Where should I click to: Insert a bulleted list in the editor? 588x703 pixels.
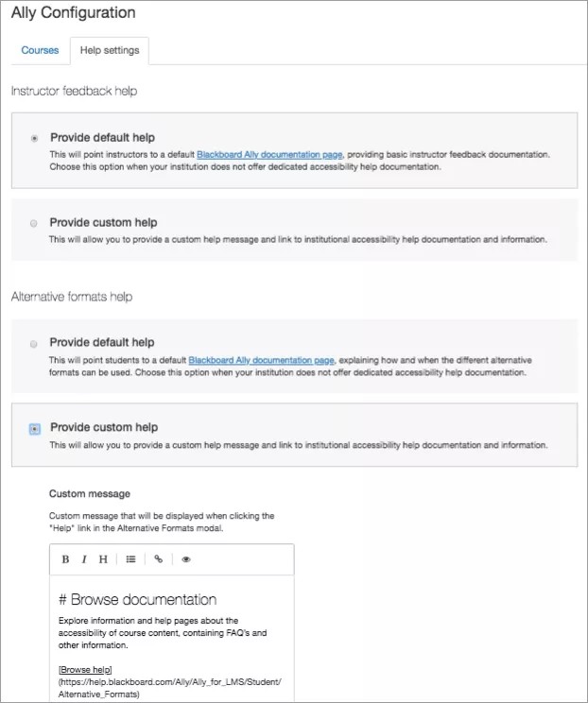pyautogui.click(x=130, y=559)
